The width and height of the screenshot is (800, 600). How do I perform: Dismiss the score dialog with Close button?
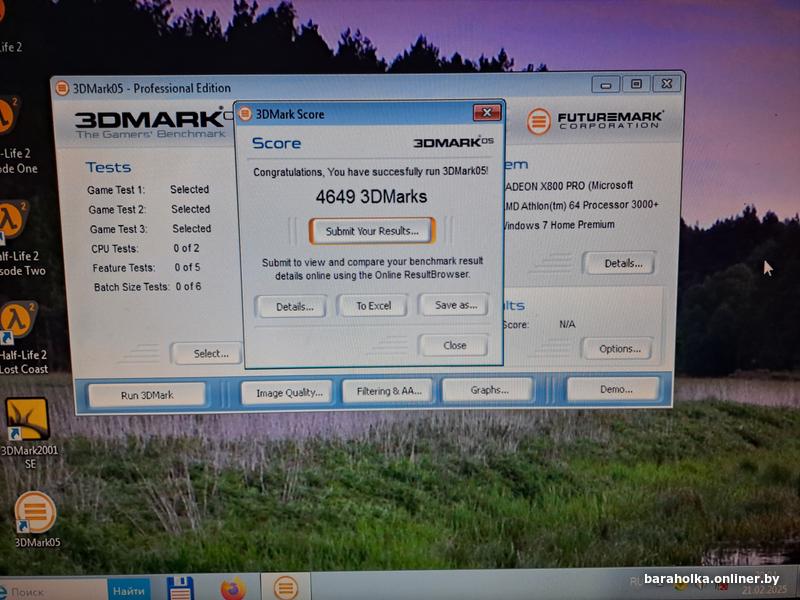[454, 345]
